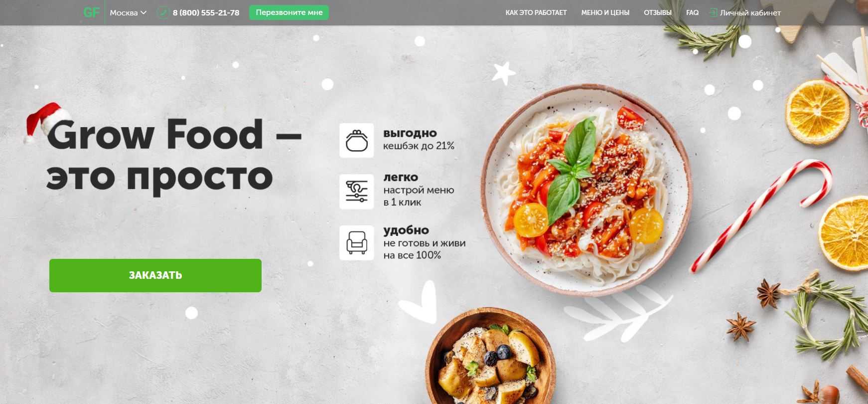
Task: Go to МЕНЮ И ЦЕНЫ
Action: click(605, 12)
